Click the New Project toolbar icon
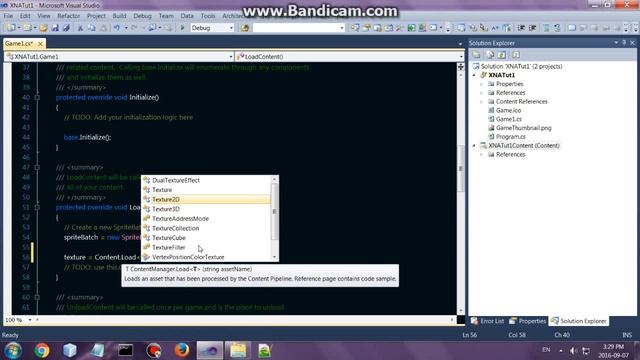The height and width of the screenshot is (360, 640). (11, 28)
